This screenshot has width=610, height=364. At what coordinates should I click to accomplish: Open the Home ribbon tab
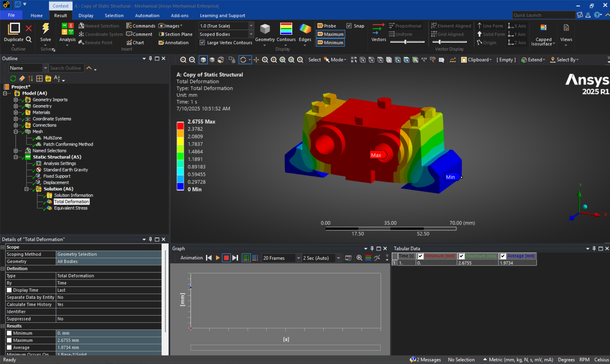click(36, 15)
